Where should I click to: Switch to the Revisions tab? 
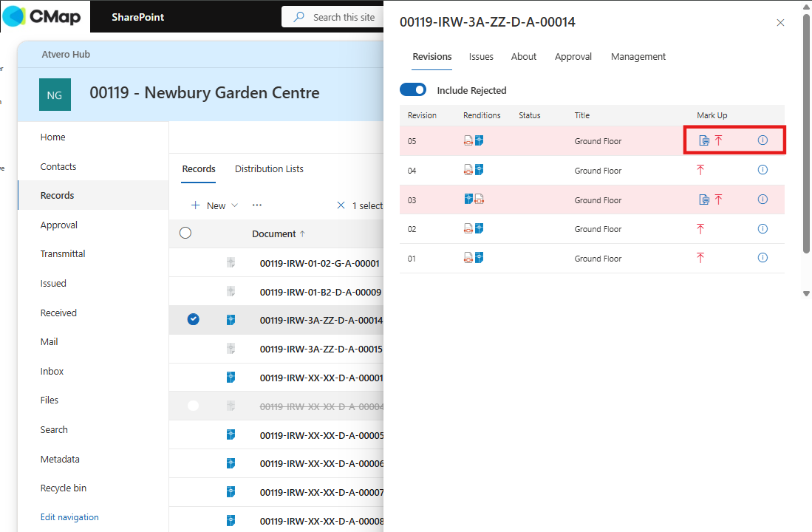coord(432,56)
